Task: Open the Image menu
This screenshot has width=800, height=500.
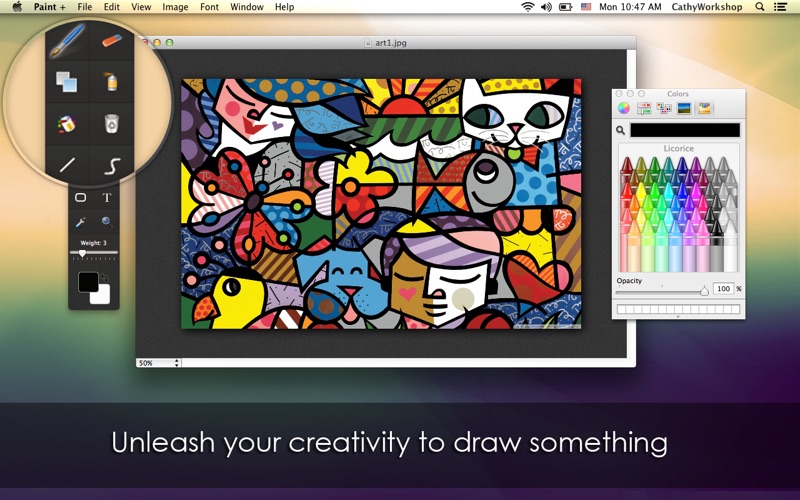Action: 175,7
